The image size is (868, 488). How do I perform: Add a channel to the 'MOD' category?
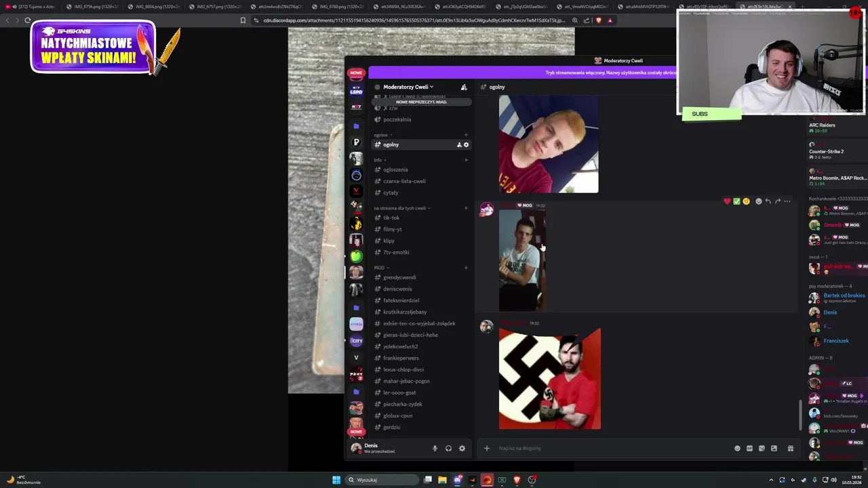pyautogui.click(x=466, y=268)
